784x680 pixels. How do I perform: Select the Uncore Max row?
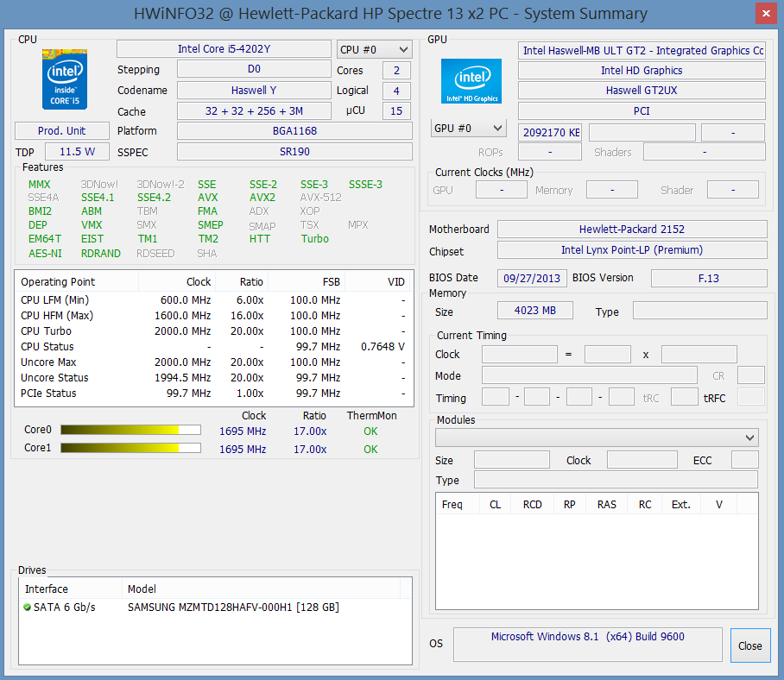213,362
